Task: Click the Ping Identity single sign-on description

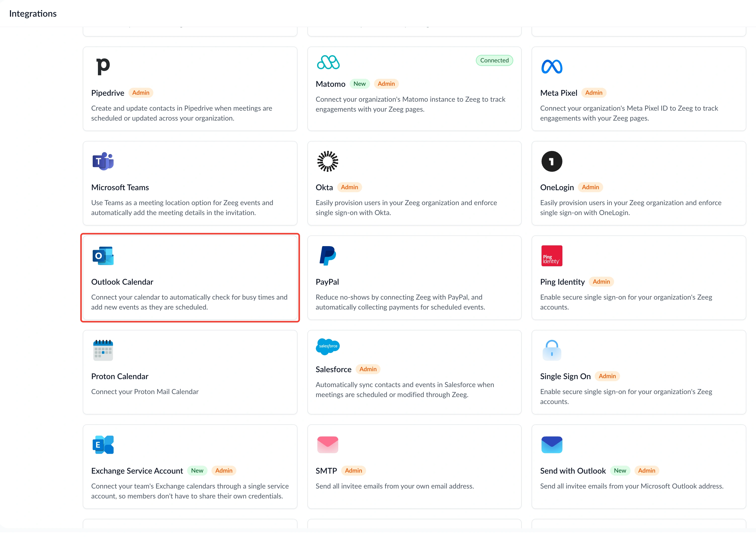Action: click(626, 302)
